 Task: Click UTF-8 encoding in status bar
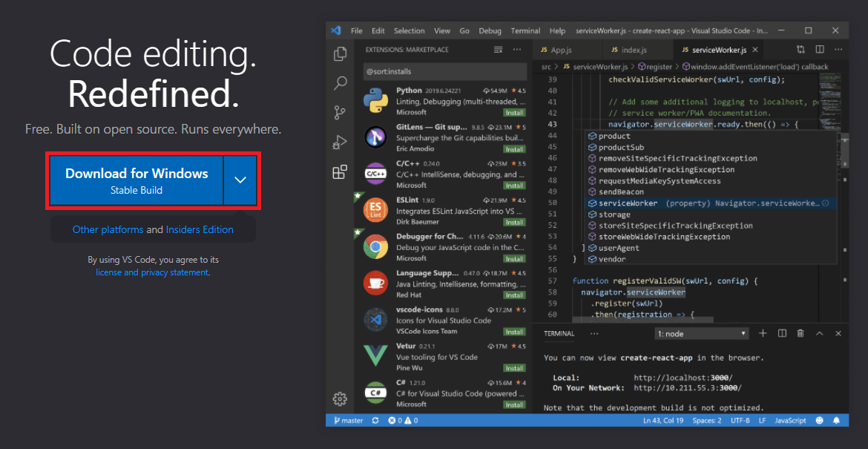point(740,421)
